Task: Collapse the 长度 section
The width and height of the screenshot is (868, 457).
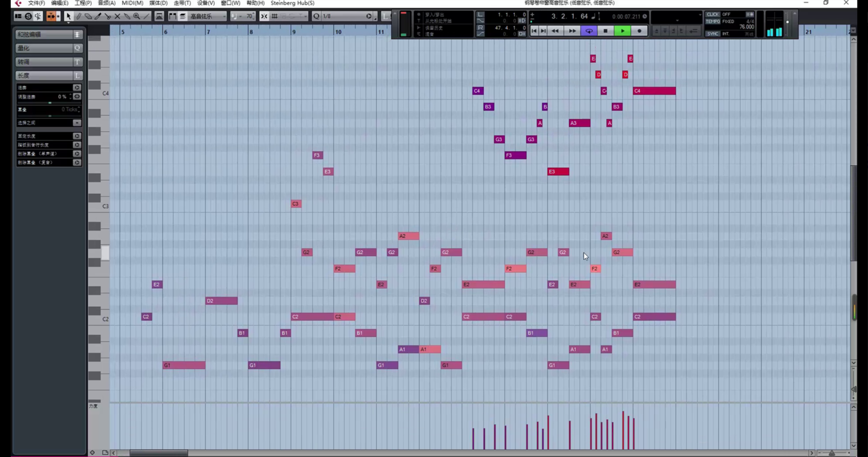Action: tap(49, 75)
